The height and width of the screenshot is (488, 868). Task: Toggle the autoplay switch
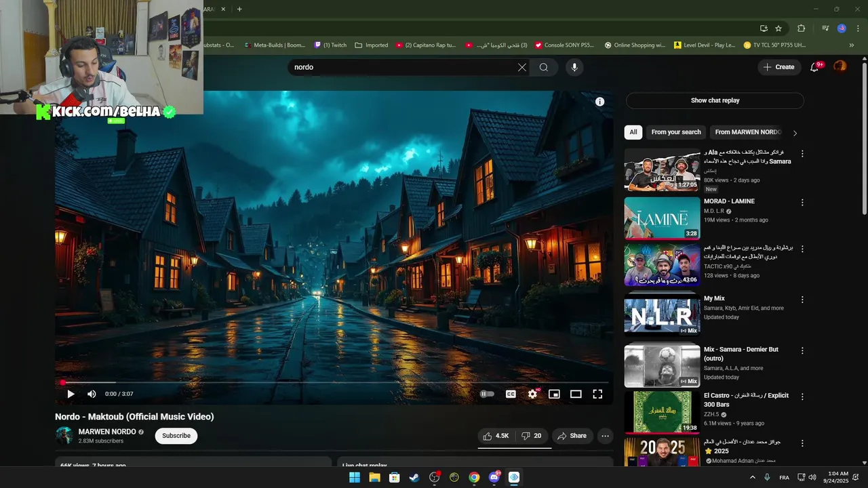487,394
